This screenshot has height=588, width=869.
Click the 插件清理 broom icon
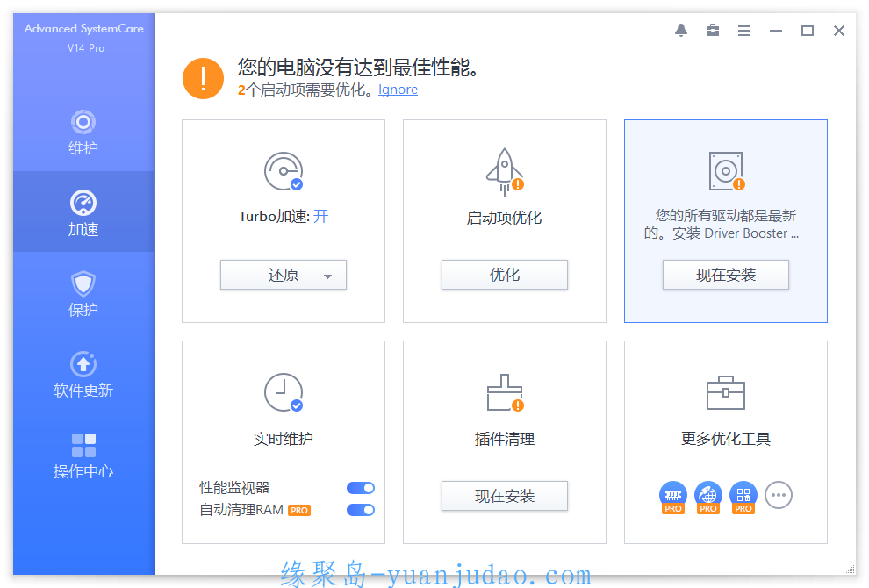[505, 393]
